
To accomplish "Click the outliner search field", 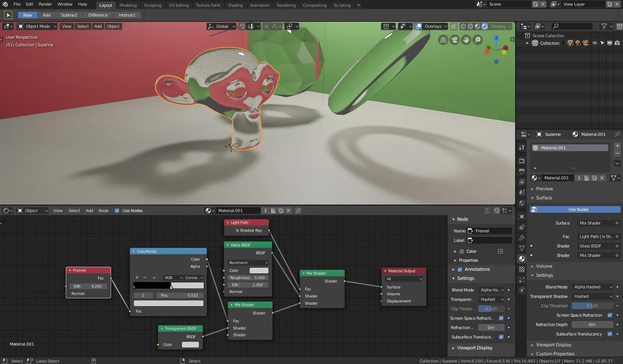I will tap(571, 26).
